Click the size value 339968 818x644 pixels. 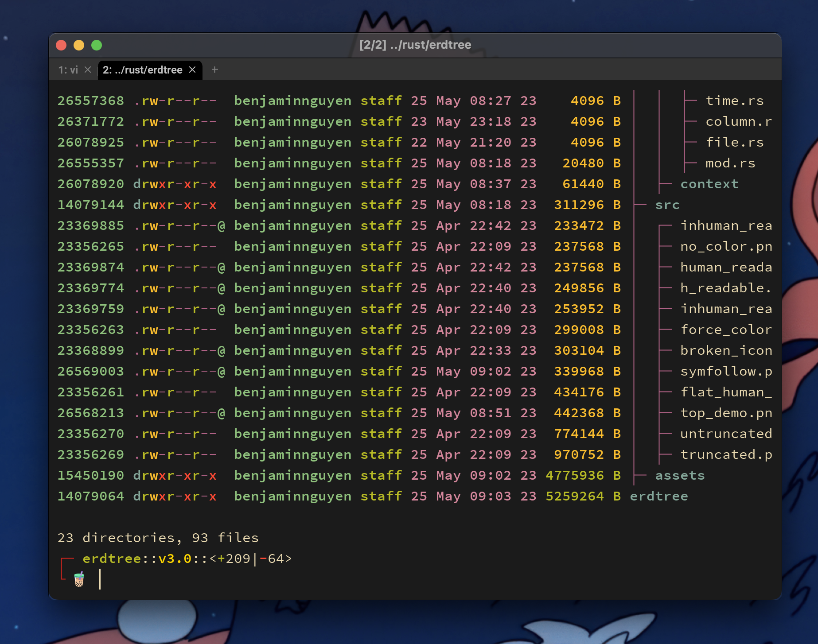point(579,371)
